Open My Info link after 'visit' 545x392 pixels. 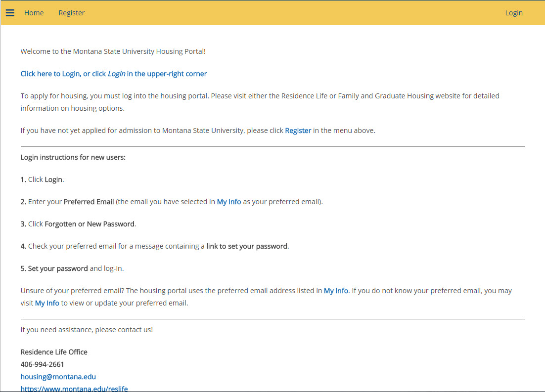pyautogui.click(x=47, y=303)
